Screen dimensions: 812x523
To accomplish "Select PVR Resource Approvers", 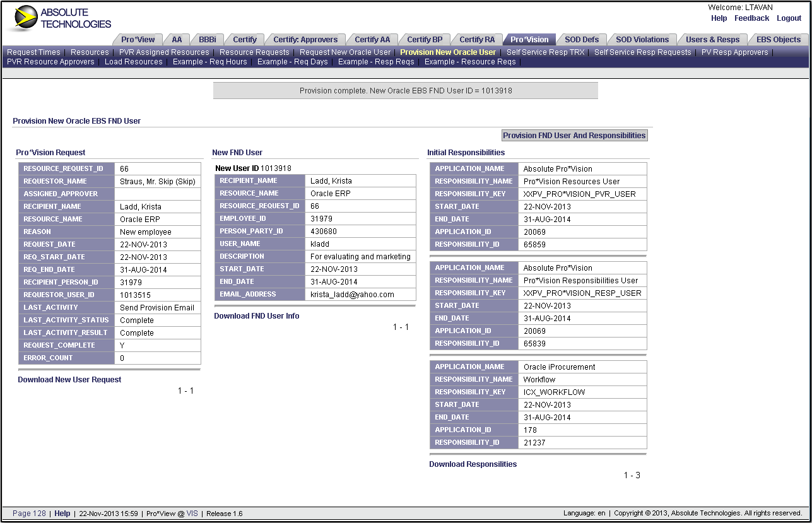I will (50, 62).
